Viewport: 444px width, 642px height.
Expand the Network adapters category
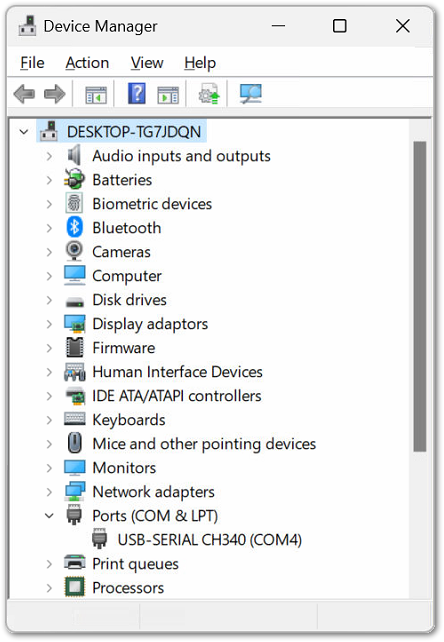pyautogui.click(x=49, y=492)
